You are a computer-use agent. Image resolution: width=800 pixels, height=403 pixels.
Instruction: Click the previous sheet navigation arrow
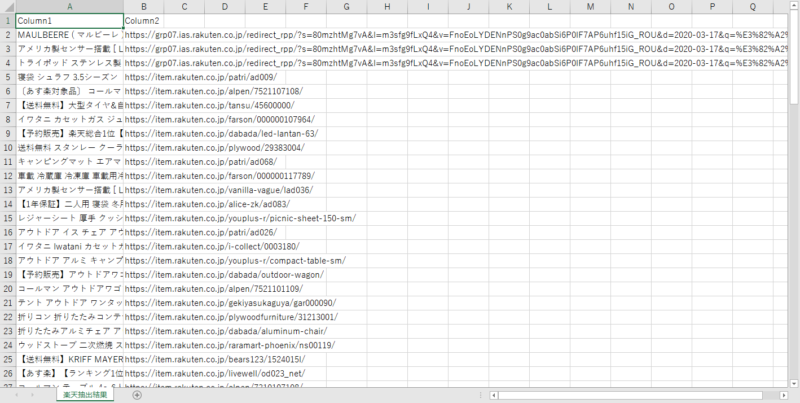pyautogui.click(x=17, y=395)
